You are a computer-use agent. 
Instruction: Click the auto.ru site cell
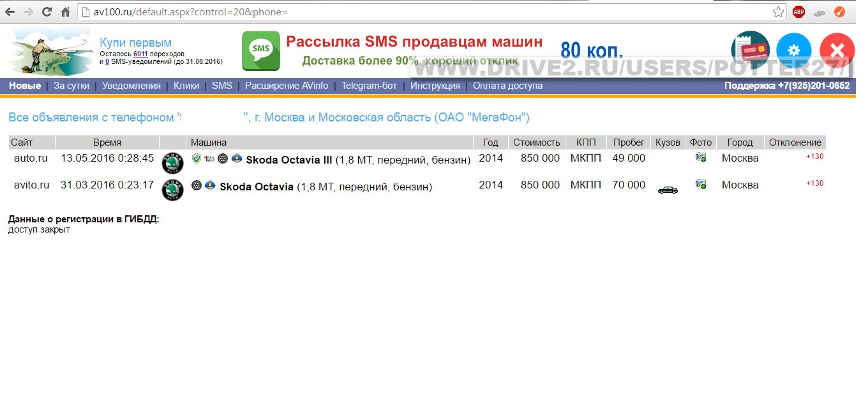31,158
